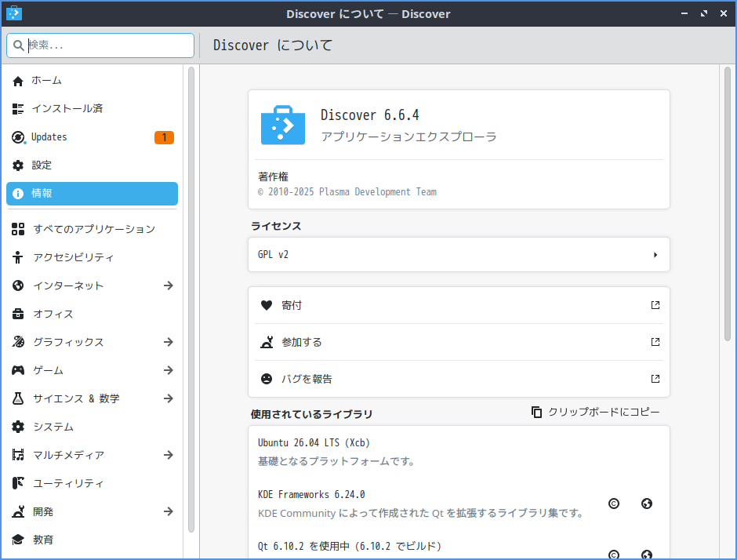Viewport: 737px width, 560px height.
Task: Click the 寄付 heart icon
Action: 267,305
